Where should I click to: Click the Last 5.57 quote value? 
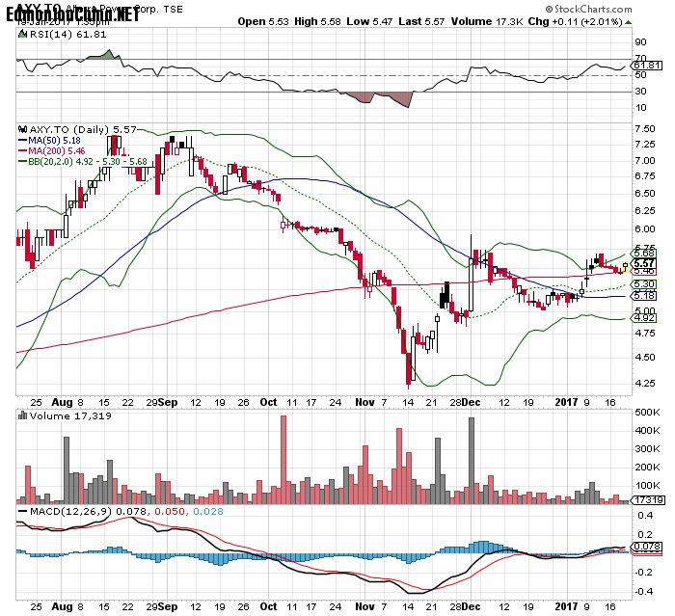421,21
